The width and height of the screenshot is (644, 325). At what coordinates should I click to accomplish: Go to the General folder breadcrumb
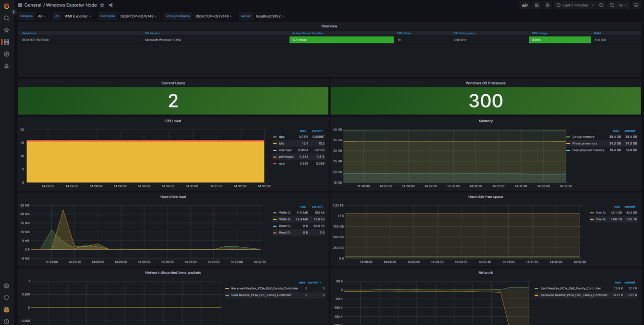click(33, 5)
